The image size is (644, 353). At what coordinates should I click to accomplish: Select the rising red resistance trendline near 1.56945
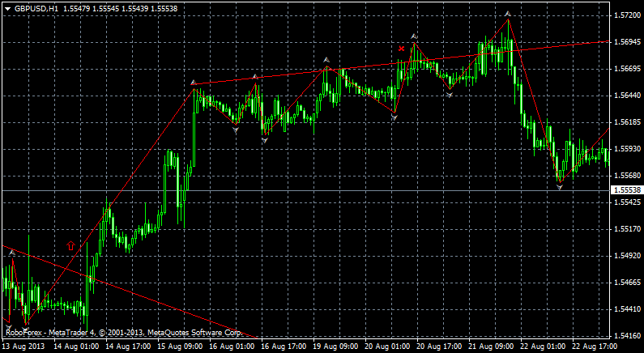(x=401, y=63)
